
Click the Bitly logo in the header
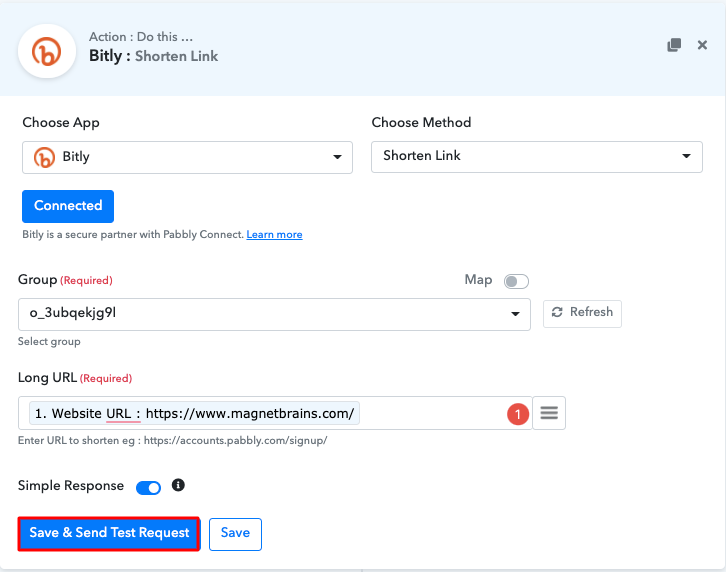click(46, 51)
